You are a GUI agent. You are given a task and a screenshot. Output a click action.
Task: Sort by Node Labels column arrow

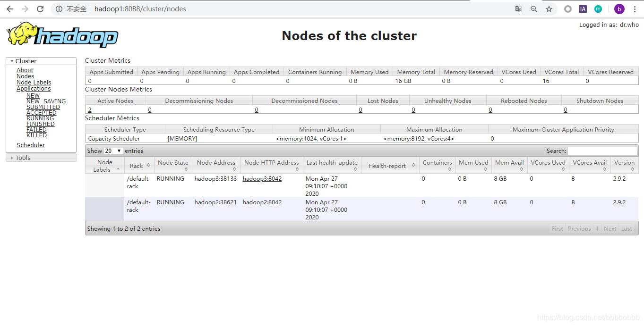click(118, 169)
